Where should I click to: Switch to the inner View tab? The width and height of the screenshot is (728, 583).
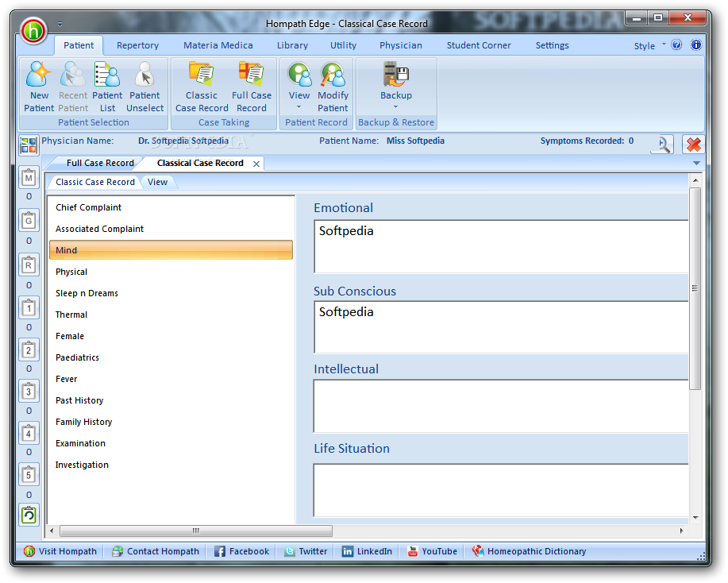coord(157,182)
